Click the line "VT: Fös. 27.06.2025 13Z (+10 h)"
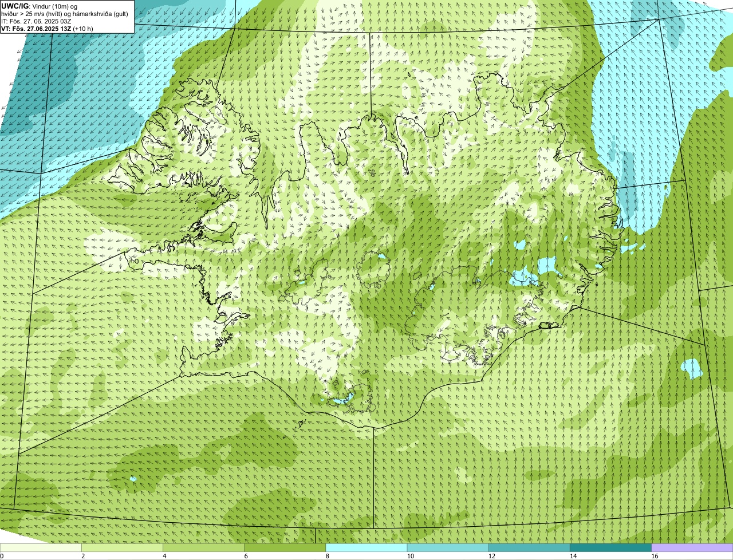This screenshot has height=560, width=733. click(47, 29)
